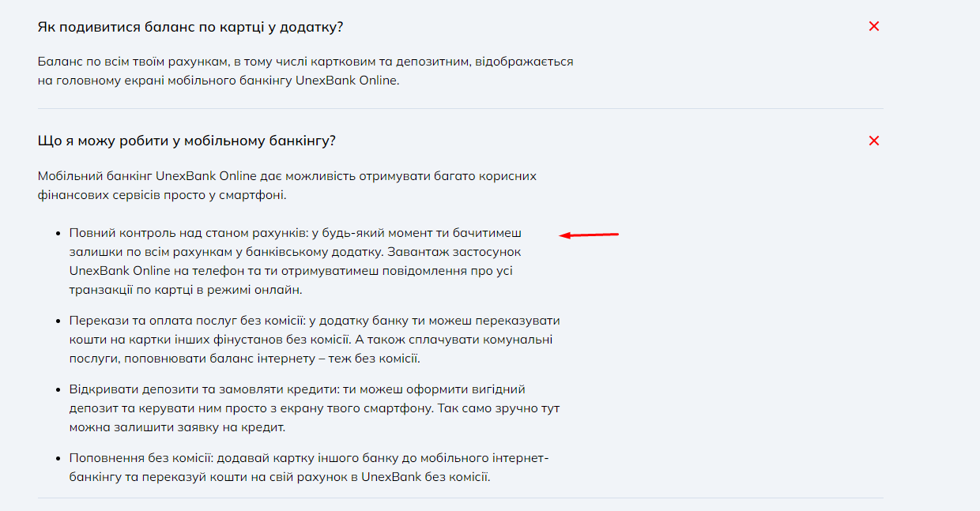Screen dimensions: 980x511
Task: Toggle the "Як подивитися баланс по картці у додатку?" heading
Action: [190, 27]
